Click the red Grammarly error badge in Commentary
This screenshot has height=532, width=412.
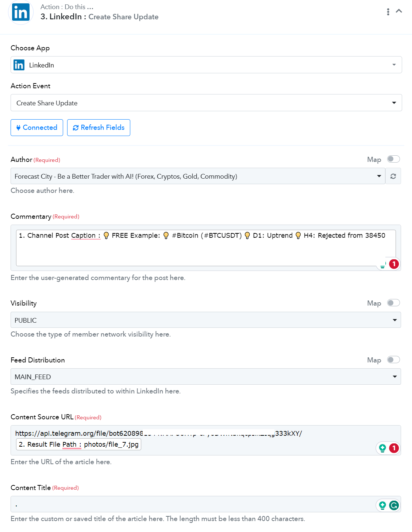(394, 264)
